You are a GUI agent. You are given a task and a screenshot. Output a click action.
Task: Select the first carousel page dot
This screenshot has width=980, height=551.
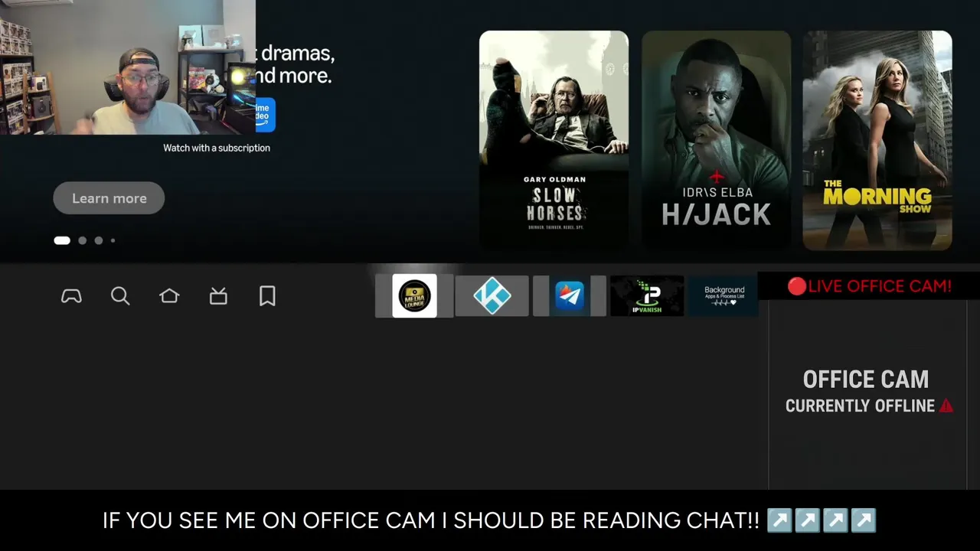click(62, 240)
